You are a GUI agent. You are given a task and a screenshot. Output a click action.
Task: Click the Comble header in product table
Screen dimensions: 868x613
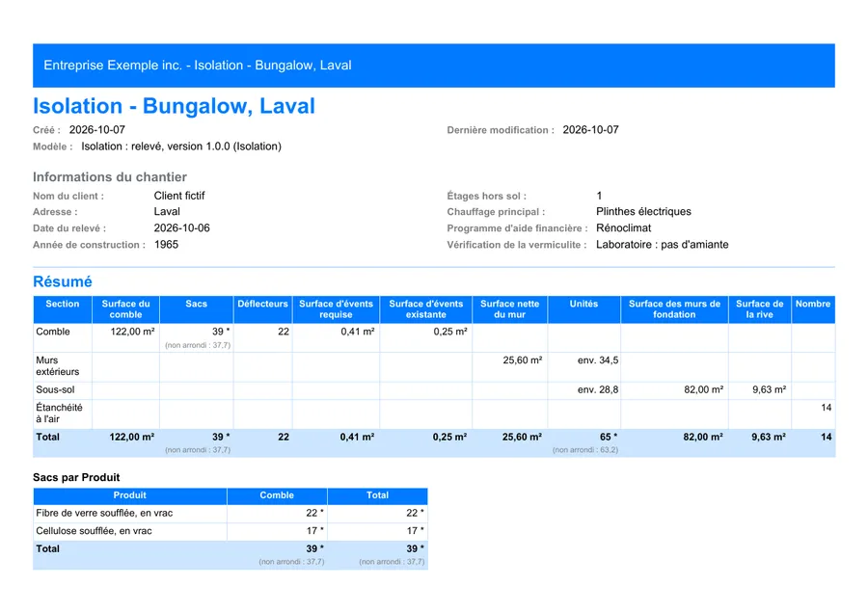(x=277, y=495)
